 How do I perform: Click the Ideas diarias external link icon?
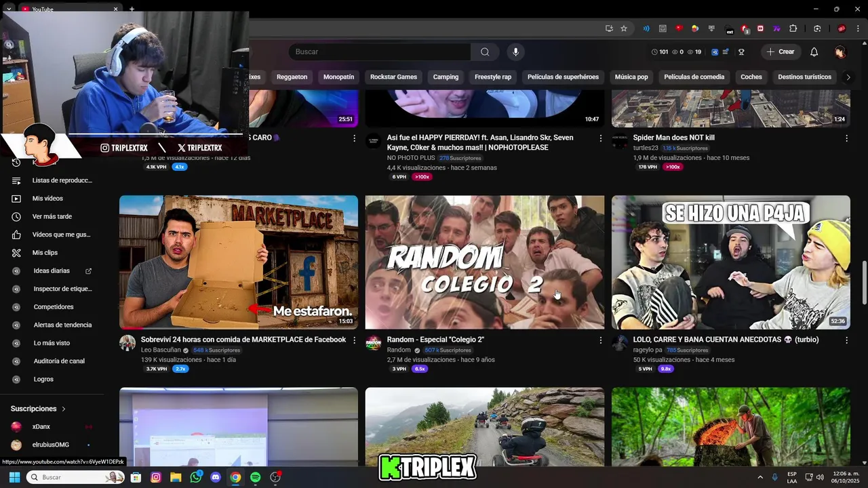(x=88, y=271)
